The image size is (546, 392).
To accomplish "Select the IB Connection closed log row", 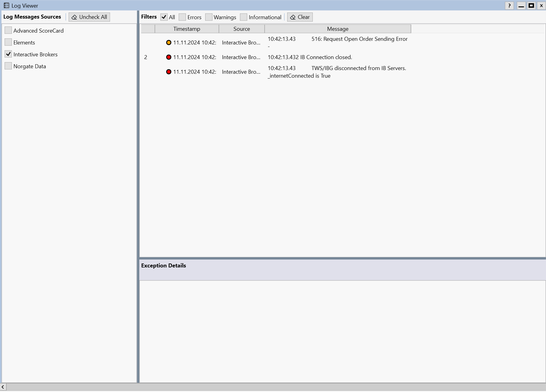I will [x=309, y=57].
